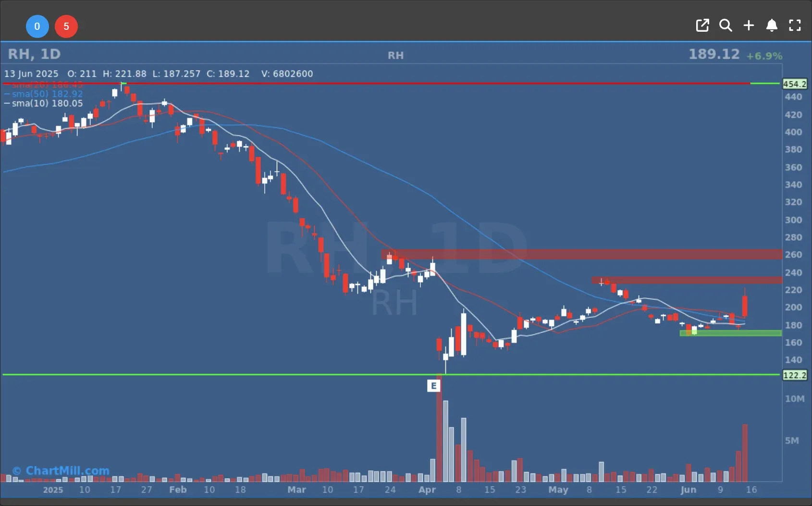Click the blue 0 badge

37,26
